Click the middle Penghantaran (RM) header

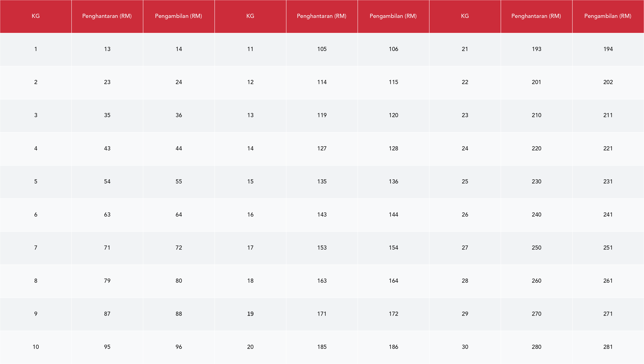pyautogui.click(x=321, y=16)
